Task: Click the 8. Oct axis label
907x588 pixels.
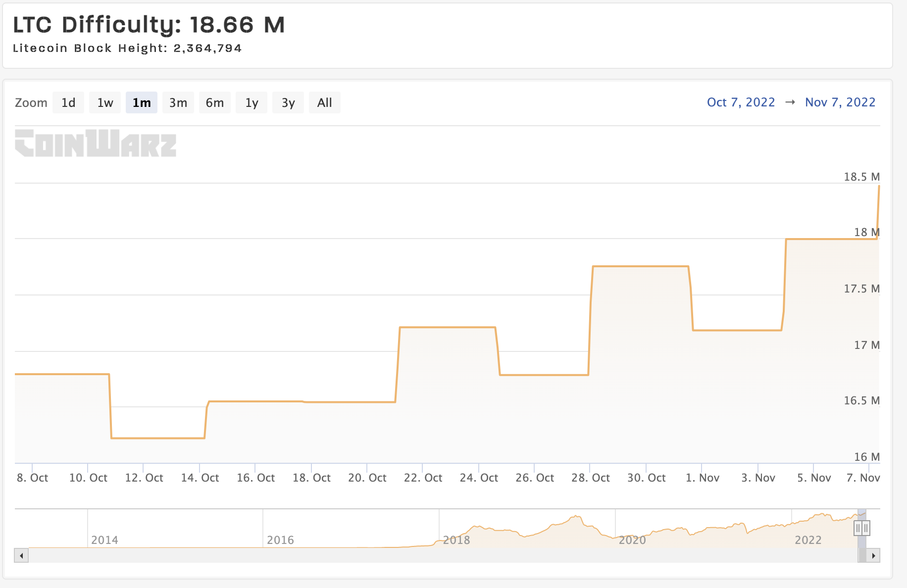Action: click(x=32, y=478)
